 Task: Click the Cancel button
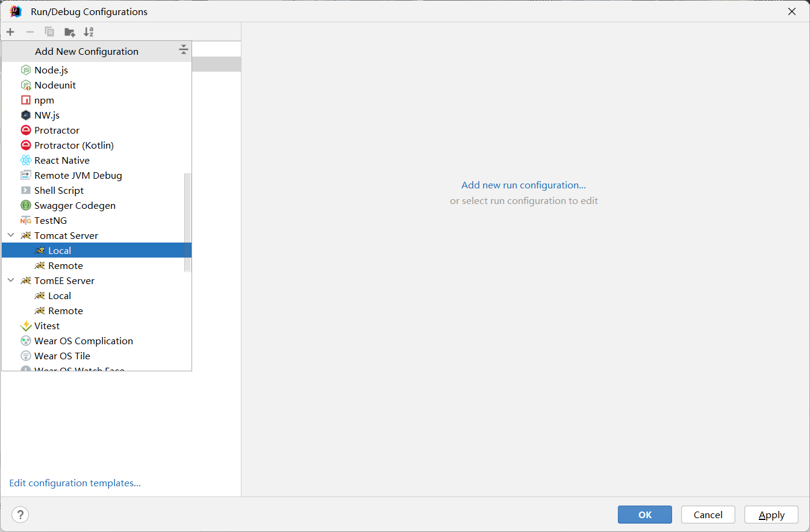[x=708, y=515]
